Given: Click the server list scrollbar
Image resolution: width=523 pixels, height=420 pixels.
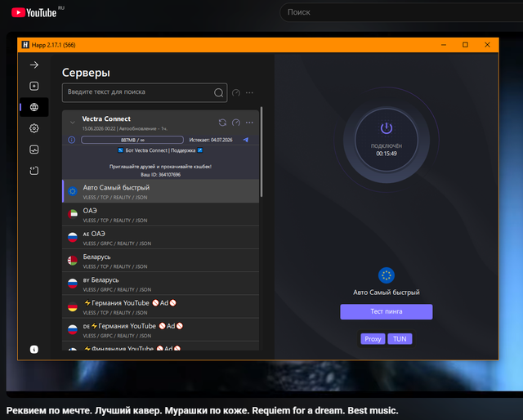Looking at the screenshot, I should (x=261, y=152).
